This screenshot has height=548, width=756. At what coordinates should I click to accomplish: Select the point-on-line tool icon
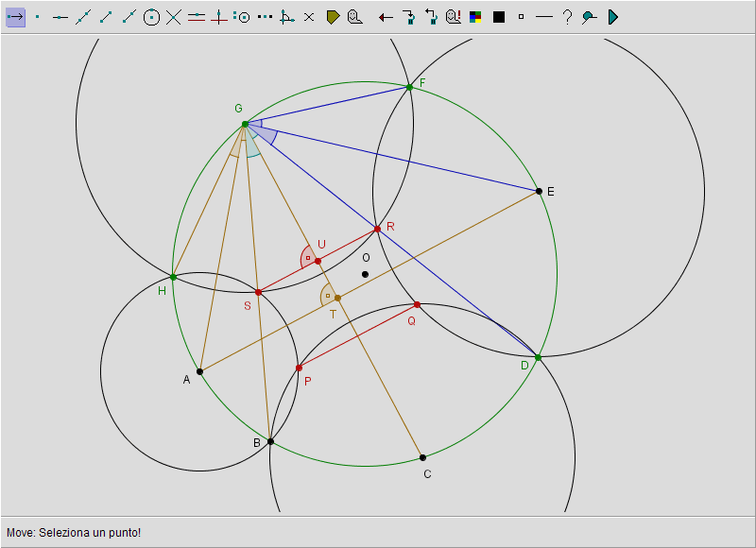[60, 17]
